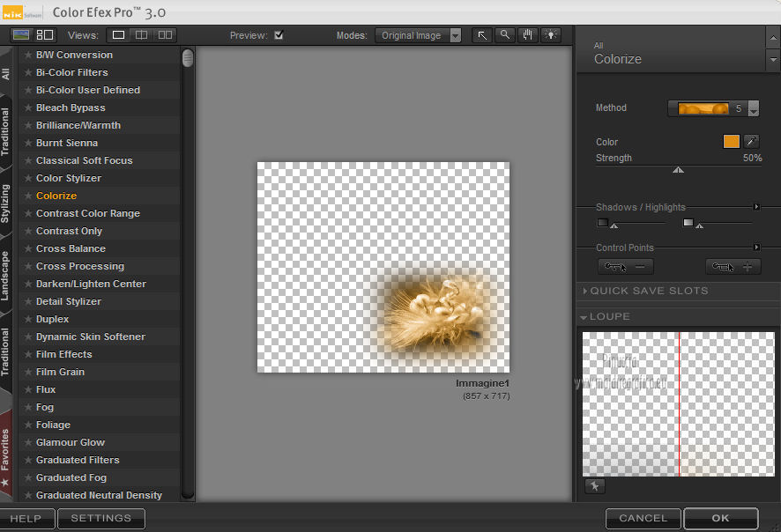781x532 pixels.
Task: Click the Immagine1 image preview
Action: click(x=383, y=267)
